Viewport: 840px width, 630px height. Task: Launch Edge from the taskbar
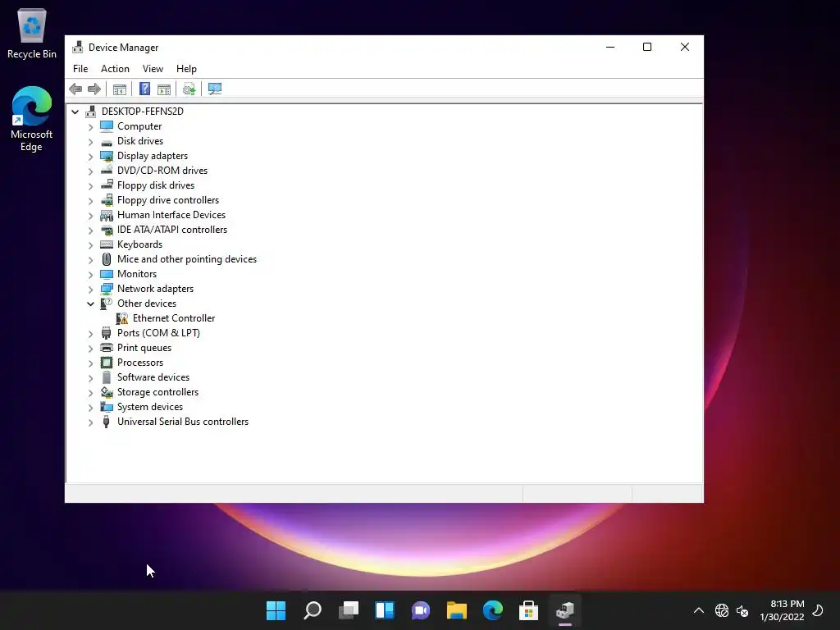pyautogui.click(x=493, y=610)
